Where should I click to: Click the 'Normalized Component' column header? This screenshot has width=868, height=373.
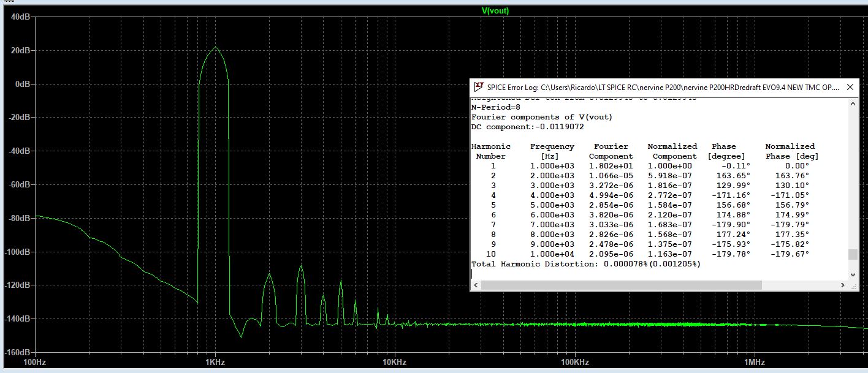click(672, 151)
